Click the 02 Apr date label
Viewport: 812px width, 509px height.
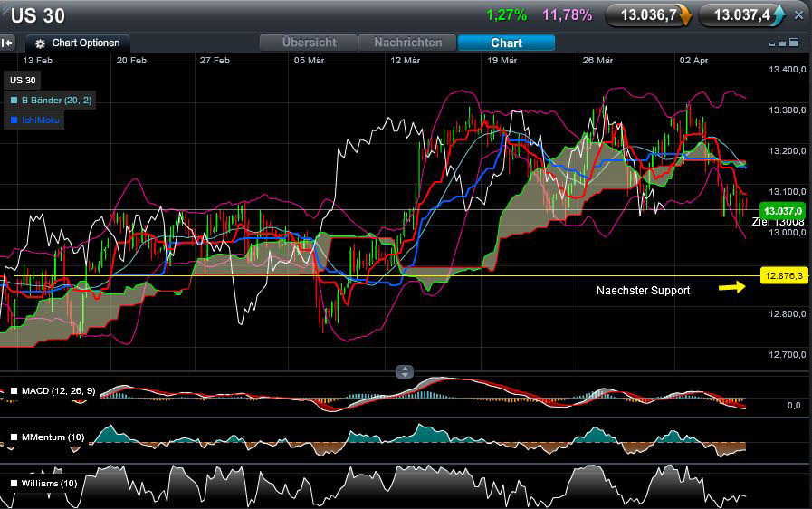[x=693, y=60]
